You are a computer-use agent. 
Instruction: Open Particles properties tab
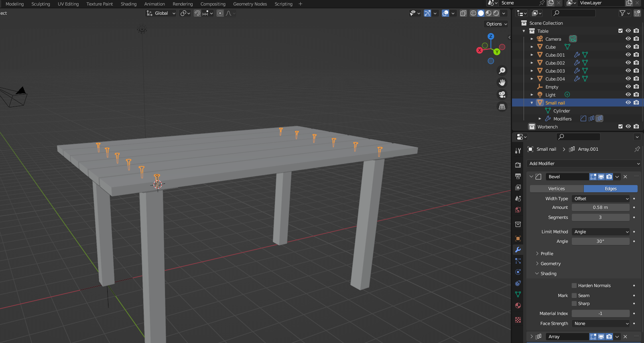click(518, 261)
